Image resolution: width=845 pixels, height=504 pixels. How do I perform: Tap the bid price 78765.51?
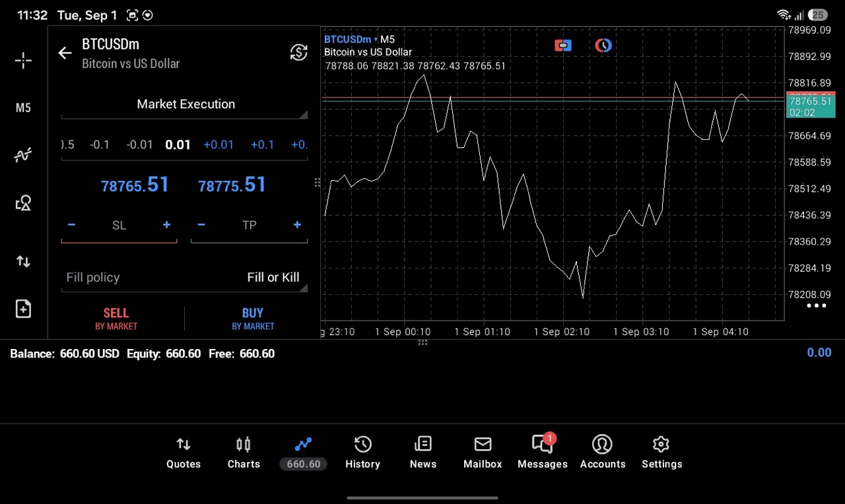135,185
